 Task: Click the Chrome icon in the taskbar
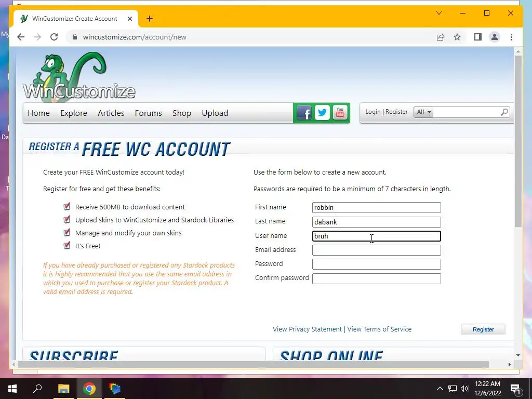pyautogui.click(x=89, y=389)
